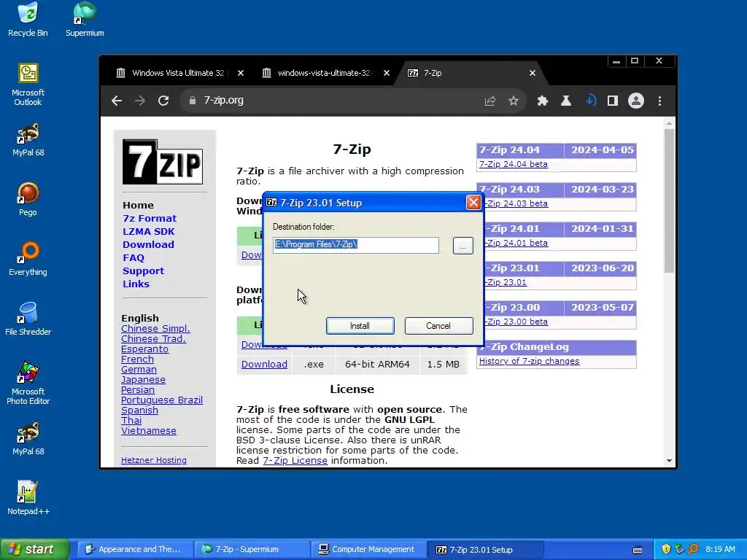Image resolution: width=747 pixels, height=560 pixels.
Task: Click the security shield tray icon
Action: click(x=666, y=549)
